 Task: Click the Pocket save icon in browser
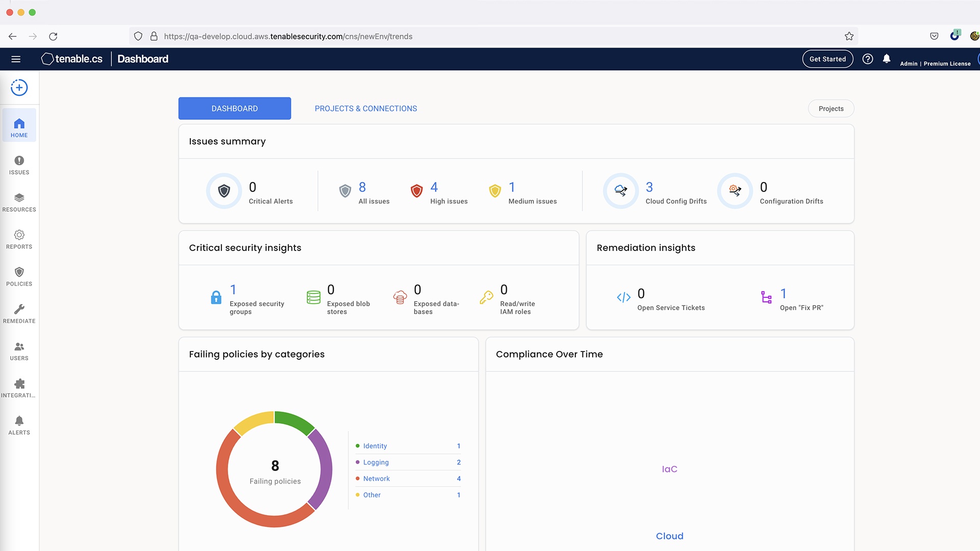(x=934, y=36)
